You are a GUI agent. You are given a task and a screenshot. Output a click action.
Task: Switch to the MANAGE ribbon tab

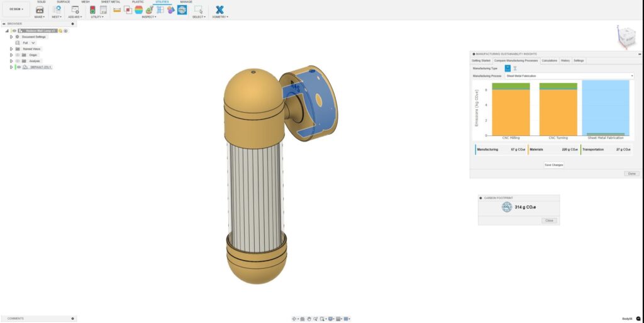(x=186, y=2)
